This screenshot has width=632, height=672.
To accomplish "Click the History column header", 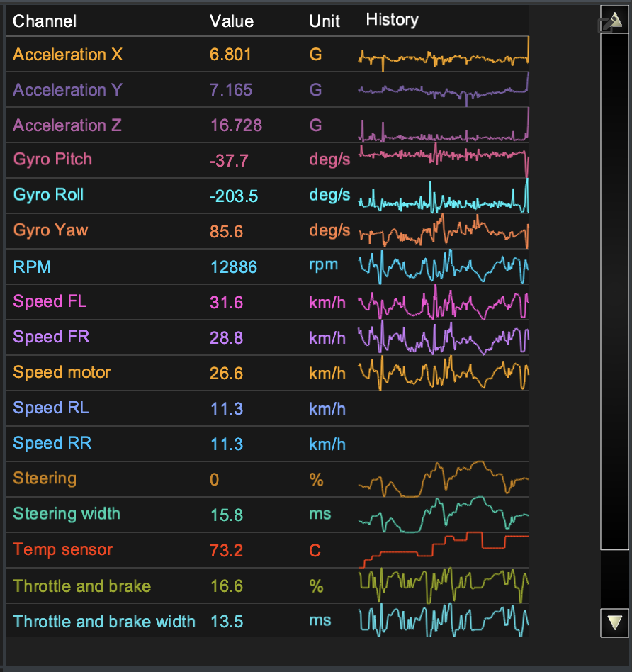I will [x=392, y=20].
